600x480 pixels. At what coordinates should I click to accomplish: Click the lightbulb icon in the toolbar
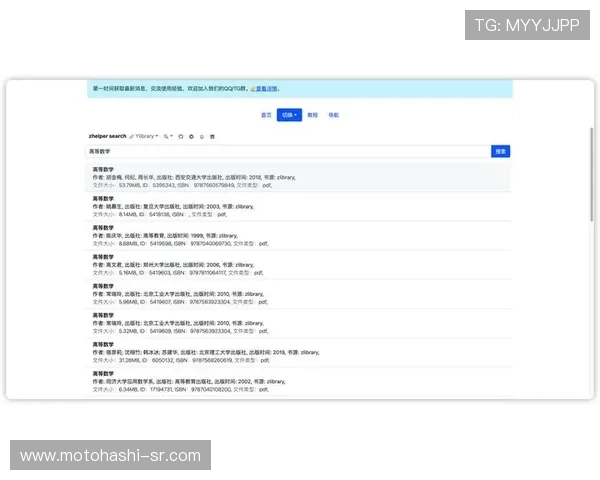(201, 136)
